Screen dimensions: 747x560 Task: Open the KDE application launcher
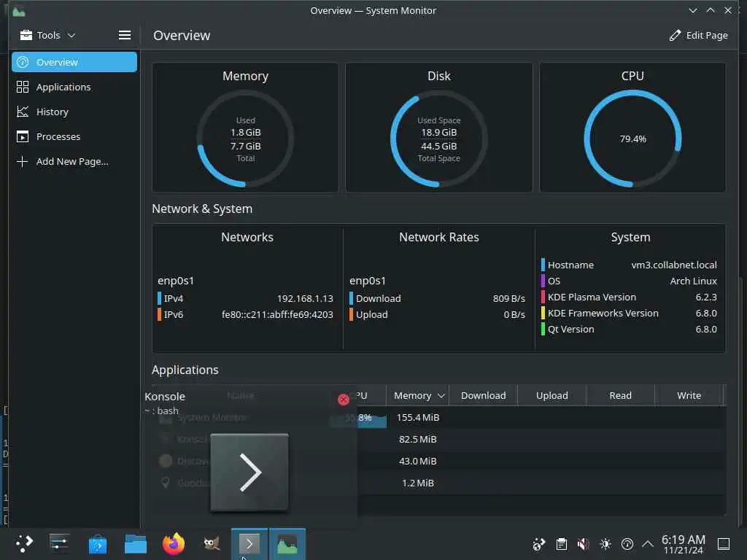click(23, 544)
